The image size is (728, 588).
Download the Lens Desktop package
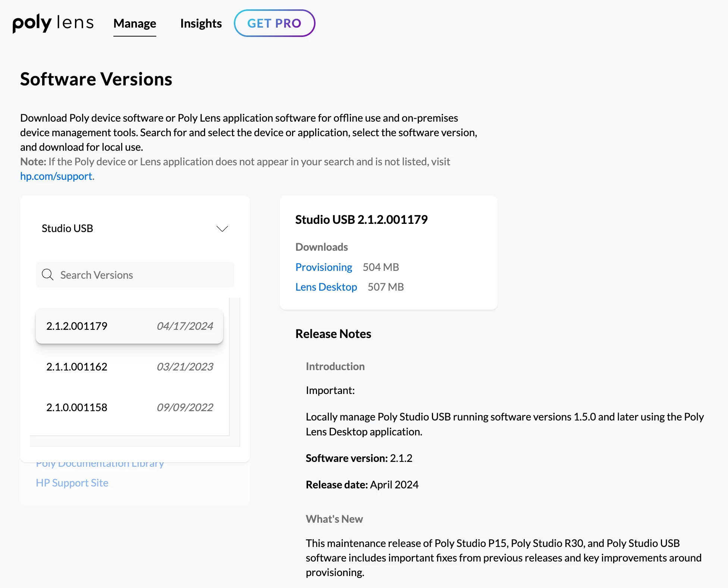pos(326,287)
